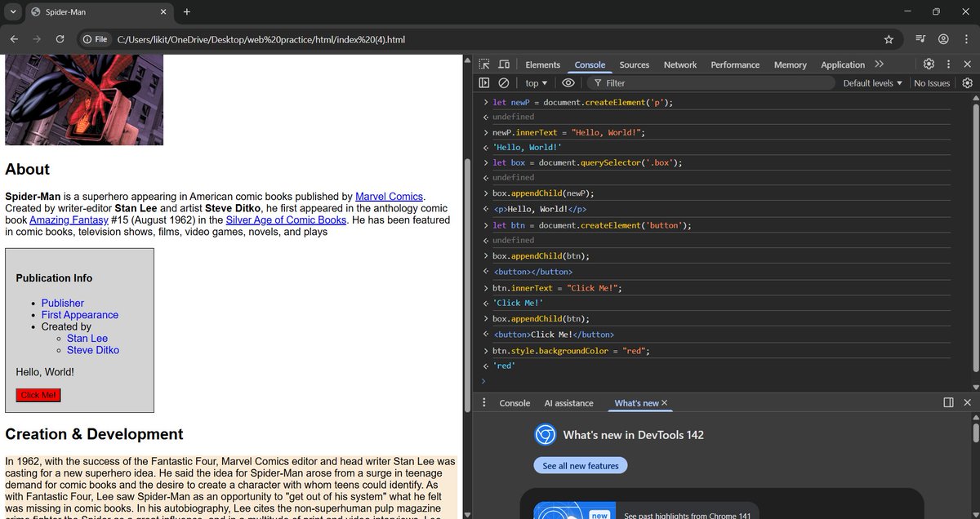Open the Default levels dropdown
Viewport: 980px width, 519px height.
871,82
